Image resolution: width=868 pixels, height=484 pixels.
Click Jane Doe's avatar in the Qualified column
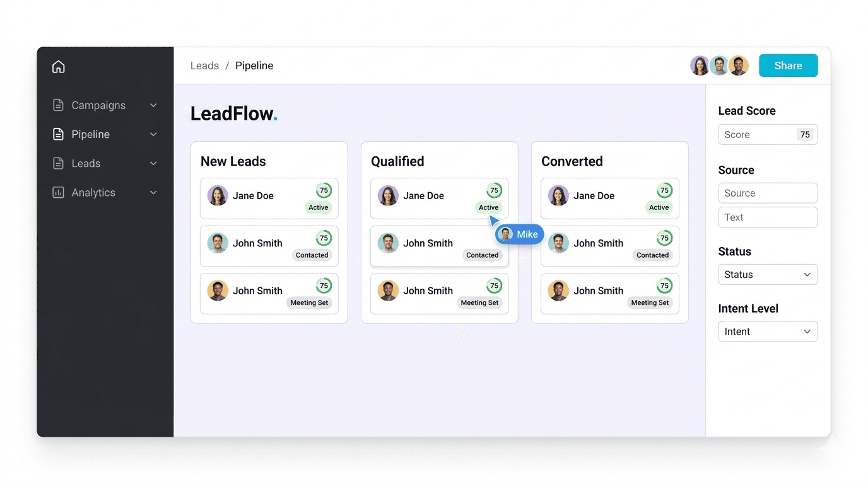[x=388, y=195]
